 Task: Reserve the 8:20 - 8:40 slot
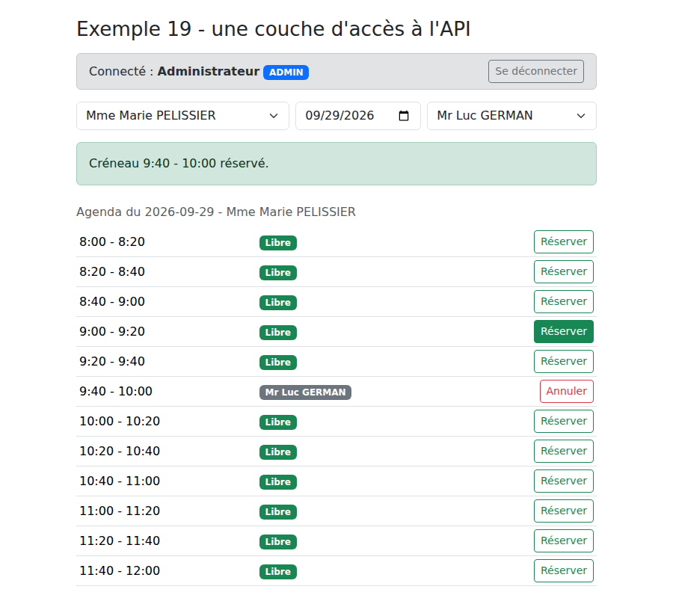pyautogui.click(x=564, y=271)
